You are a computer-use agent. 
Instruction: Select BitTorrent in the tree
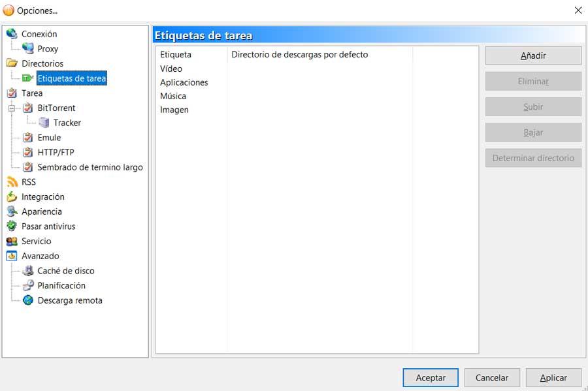[x=56, y=108]
